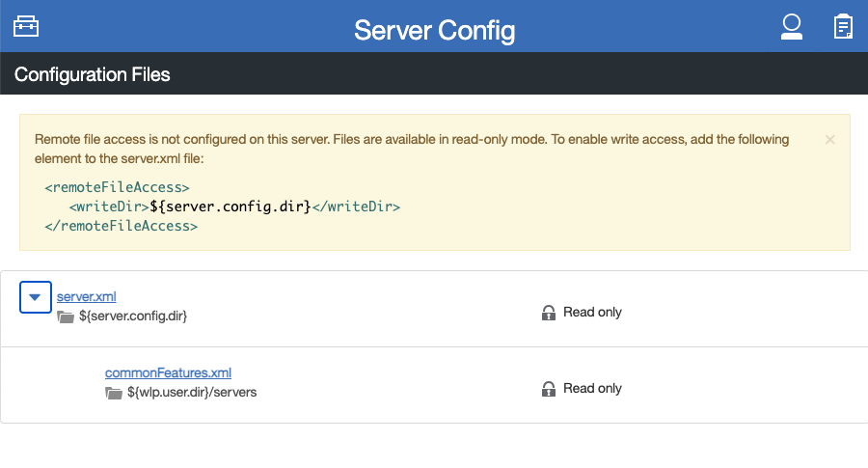Click the user profile icon
The height and width of the screenshot is (468, 868).
click(x=792, y=26)
